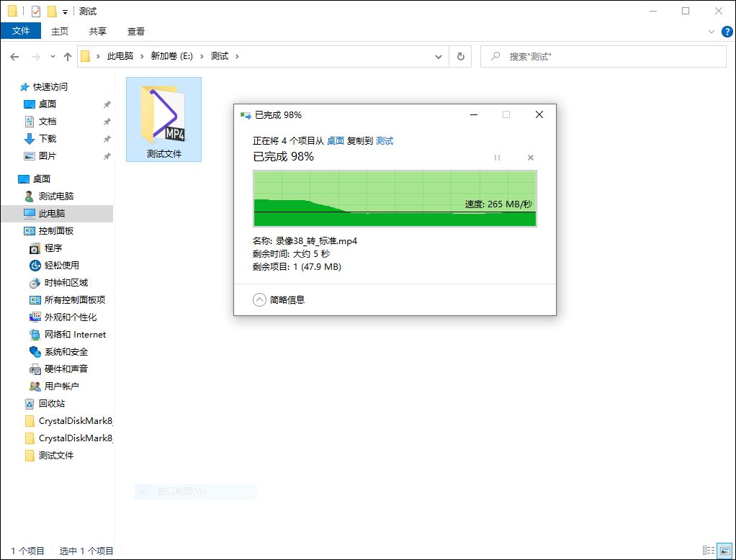736x560 pixels.
Task: Click the folder icon in title bar
Action: coord(13,12)
